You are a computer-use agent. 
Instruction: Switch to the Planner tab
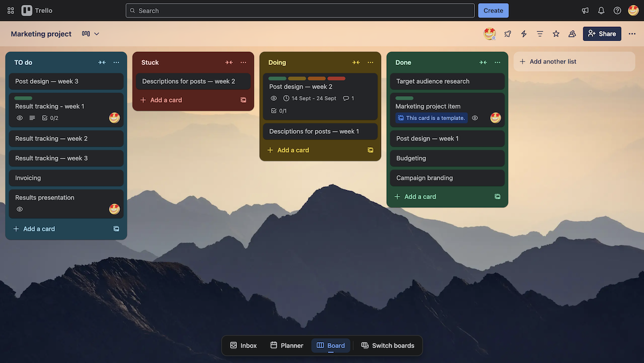[287, 345]
